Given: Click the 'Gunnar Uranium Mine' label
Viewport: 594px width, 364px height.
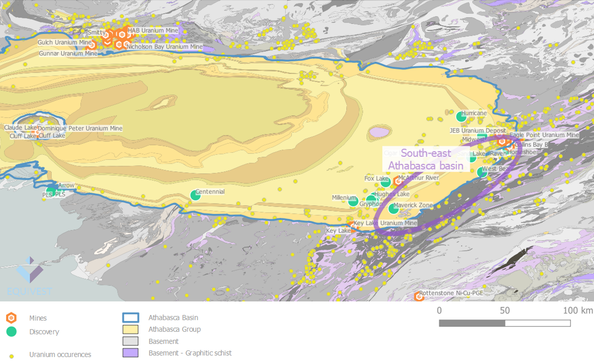Looking at the screenshot, I should pos(68,53).
